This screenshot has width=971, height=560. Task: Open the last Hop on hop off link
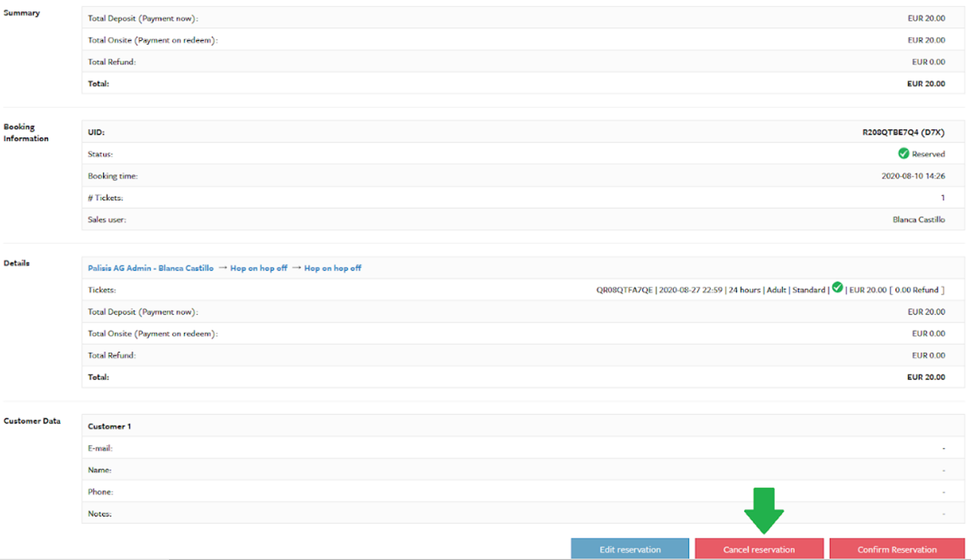333,268
